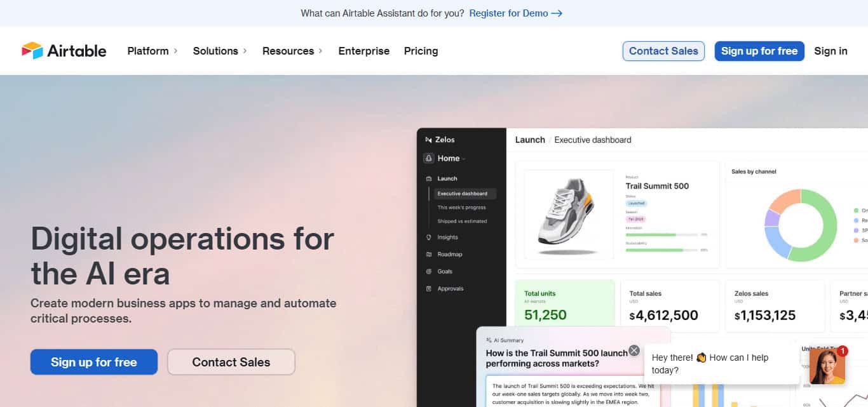The height and width of the screenshot is (407, 868).
Task: Click the AI summary response text box
Action: coord(573,392)
